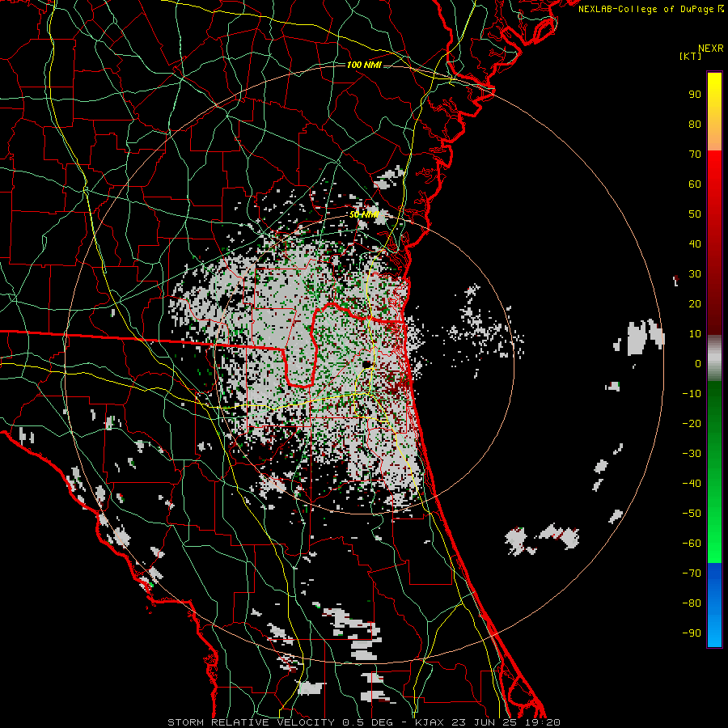
Task: Click the [KT] units label
Action: (x=691, y=56)
